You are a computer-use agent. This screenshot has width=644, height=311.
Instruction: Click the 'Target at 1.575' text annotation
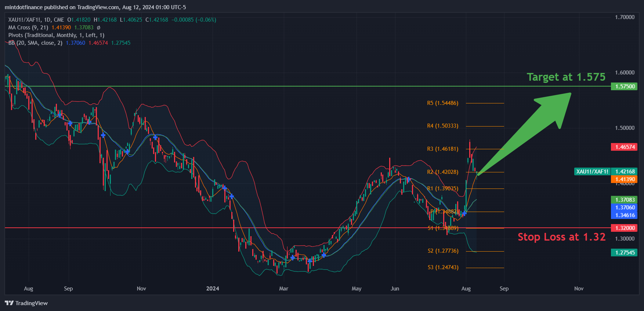coord(566,77)
